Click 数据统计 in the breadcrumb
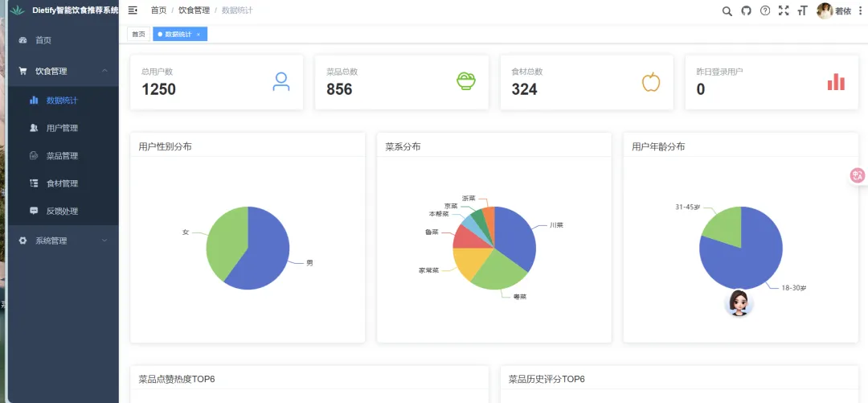The width and height of the screenshot is (868, 403). 237,10
